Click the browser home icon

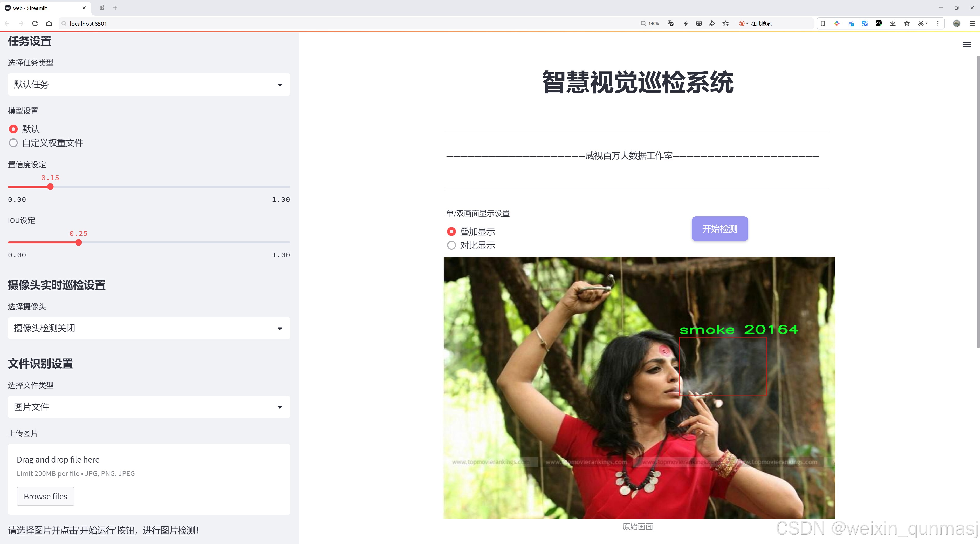pyautogui.click(x=49, y=24)
